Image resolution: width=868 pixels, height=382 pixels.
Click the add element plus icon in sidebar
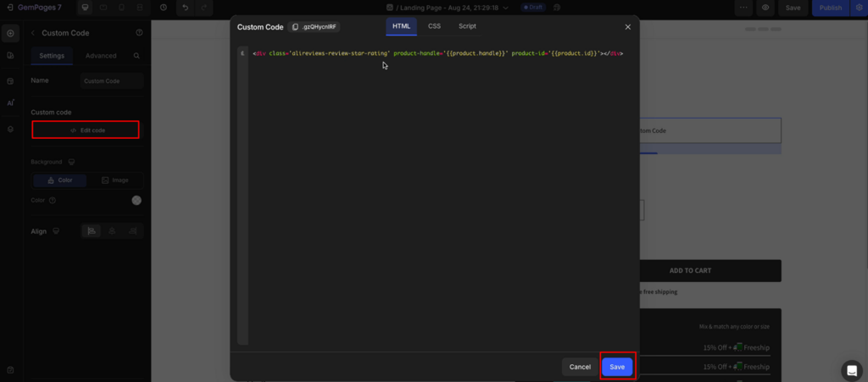[10, 34]
